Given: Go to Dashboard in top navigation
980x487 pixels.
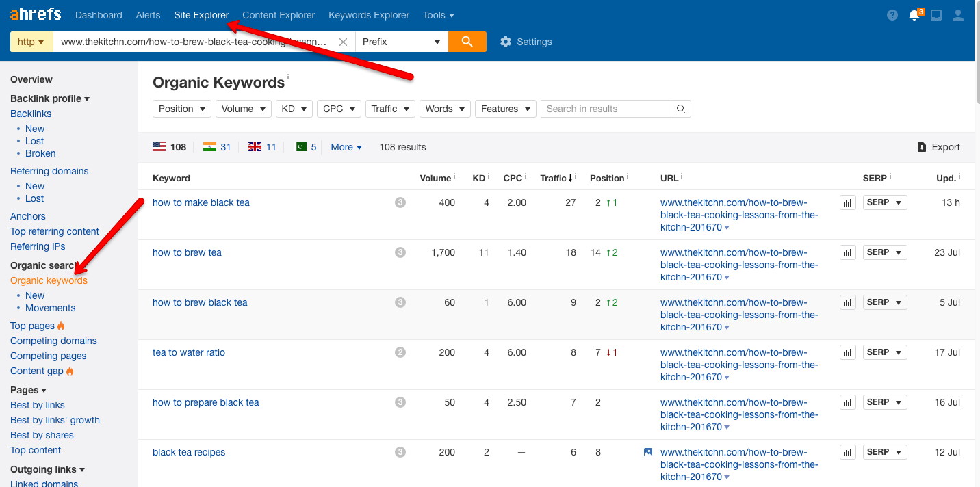Looking at the screenshot, I should coord(99,15).
